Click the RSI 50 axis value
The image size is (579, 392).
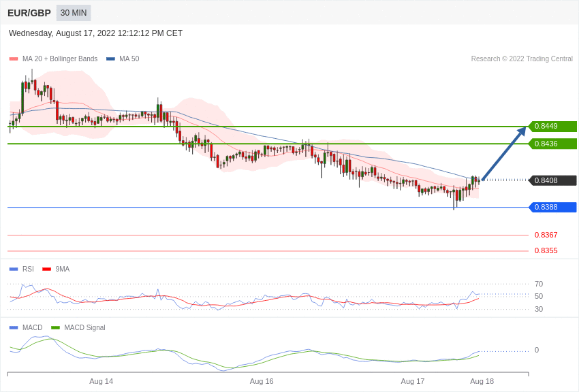(539, 296)
